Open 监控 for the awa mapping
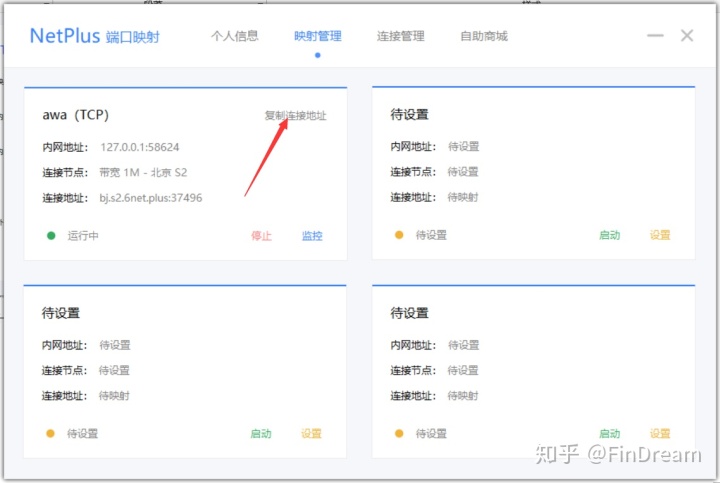This screenshot has height=483, width=720. 312,236
